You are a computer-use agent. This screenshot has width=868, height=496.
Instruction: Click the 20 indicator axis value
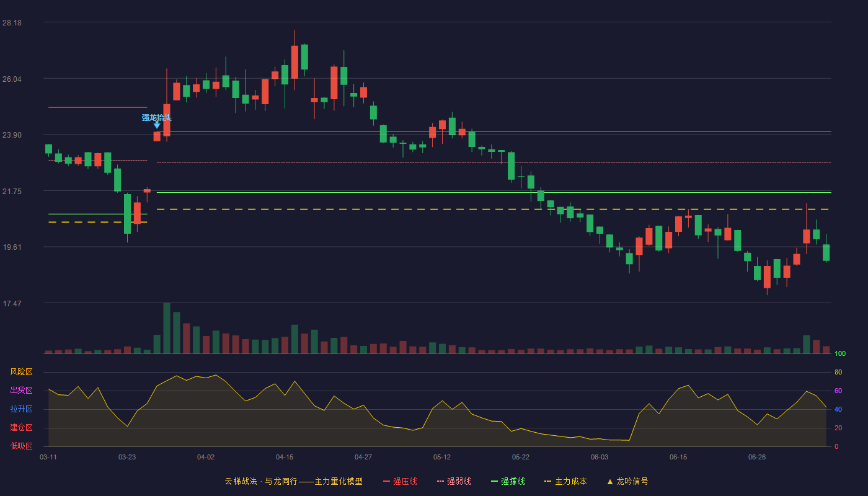tap(838, 428)
